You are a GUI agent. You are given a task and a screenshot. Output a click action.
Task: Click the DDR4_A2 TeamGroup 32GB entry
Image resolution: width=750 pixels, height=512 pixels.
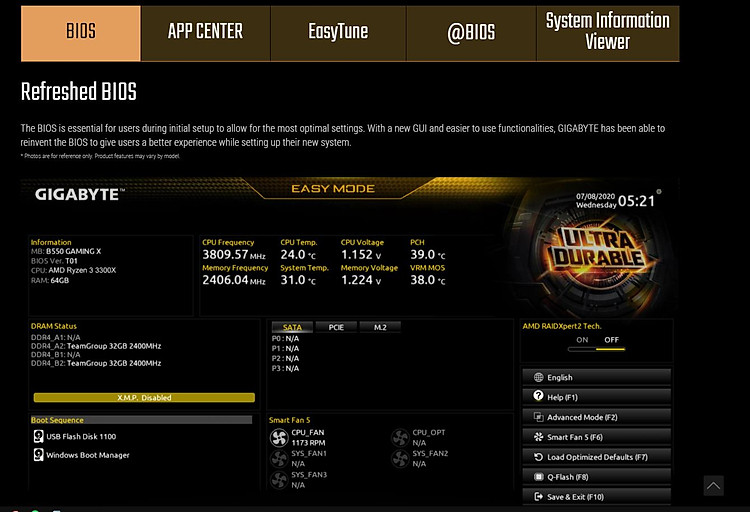[x=96, y=346]
